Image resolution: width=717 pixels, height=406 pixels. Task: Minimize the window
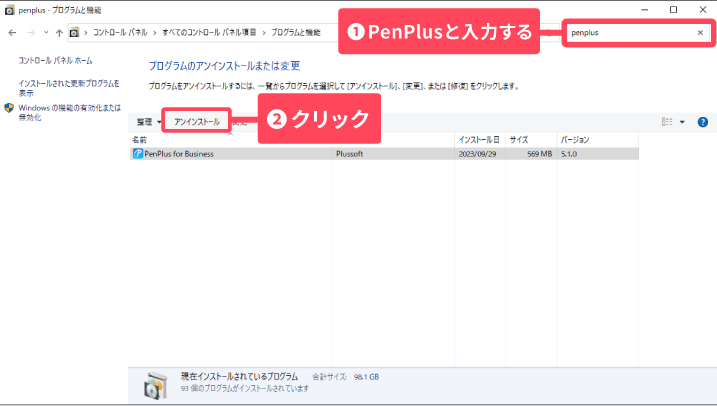click(x=644, y=10)
